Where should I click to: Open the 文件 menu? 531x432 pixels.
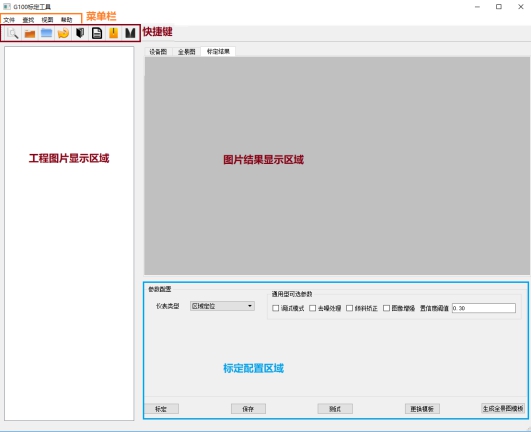pyautogui.click(x=9, y=20)
